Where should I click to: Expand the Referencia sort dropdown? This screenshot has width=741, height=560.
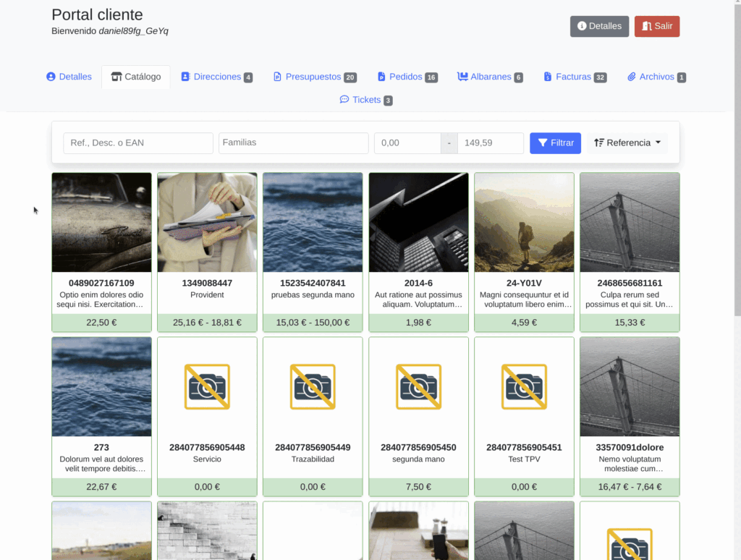(627, 143)
